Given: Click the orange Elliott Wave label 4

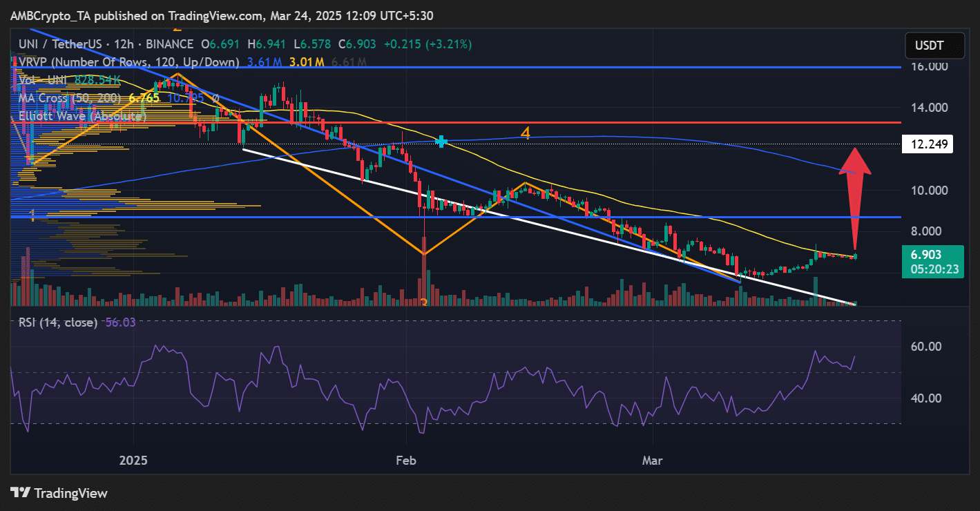Looking at the screenshot, I should [x=526, y=133].
